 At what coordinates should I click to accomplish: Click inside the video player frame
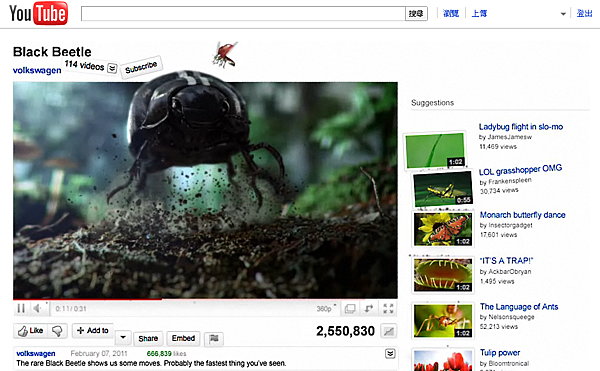pos(205,190)
